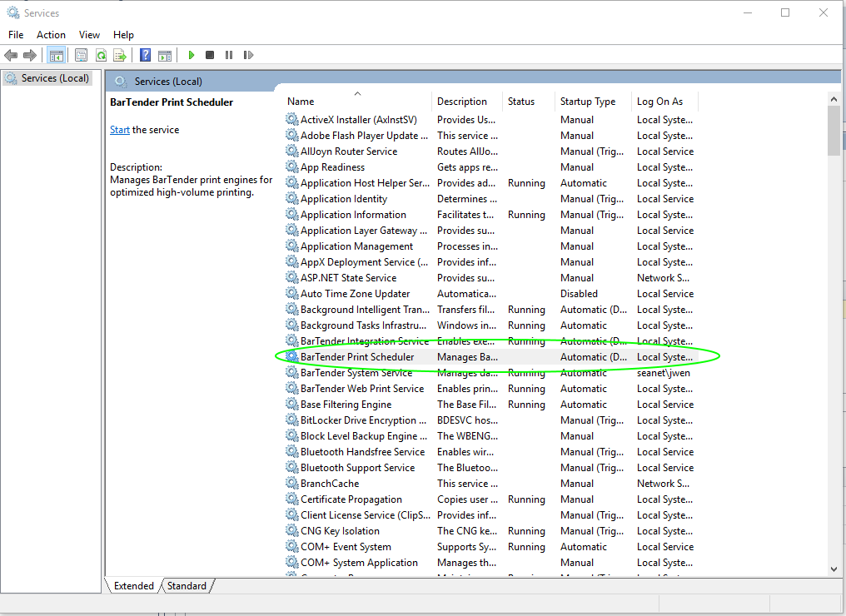Select the Application Information service name
This screenshot has height=616, width=846.
coord(353,214)
